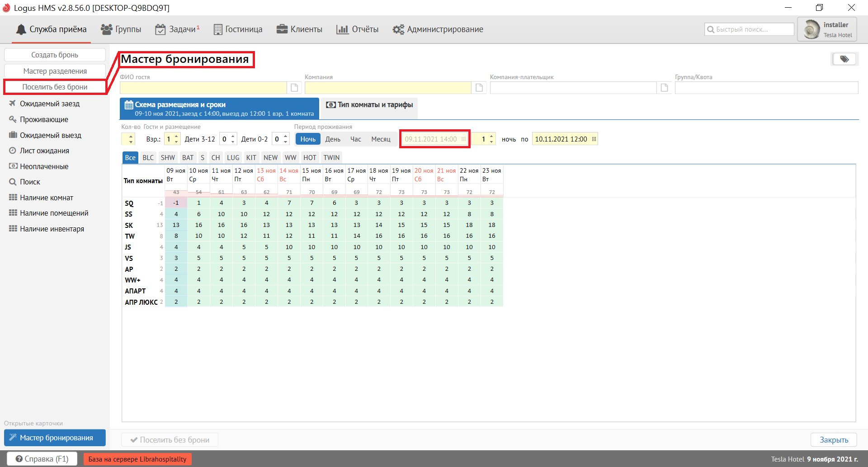868x467 pixels.
Task: Open Ожидаемый заезд arrivals list
Action: 49,104
